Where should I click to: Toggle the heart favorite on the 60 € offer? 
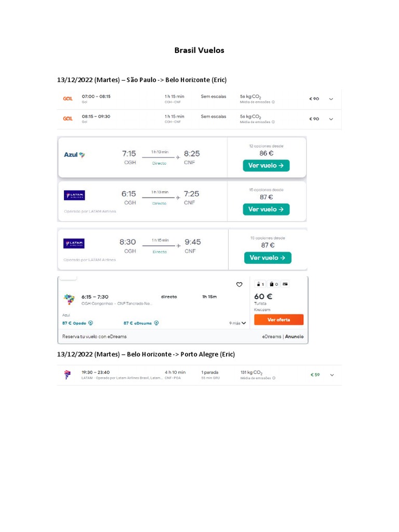click(240, 284)
